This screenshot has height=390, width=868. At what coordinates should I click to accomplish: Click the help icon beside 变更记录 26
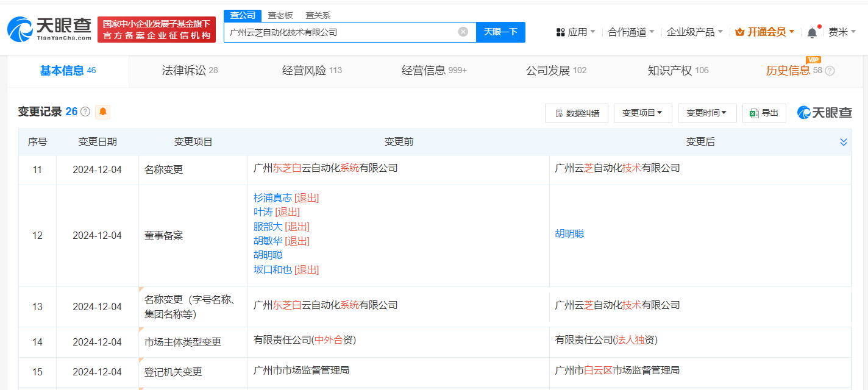[85, 112]
